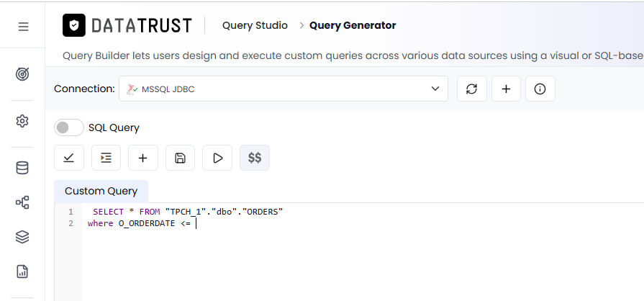Click the Query Generator breadcrumb

(353, 25)
